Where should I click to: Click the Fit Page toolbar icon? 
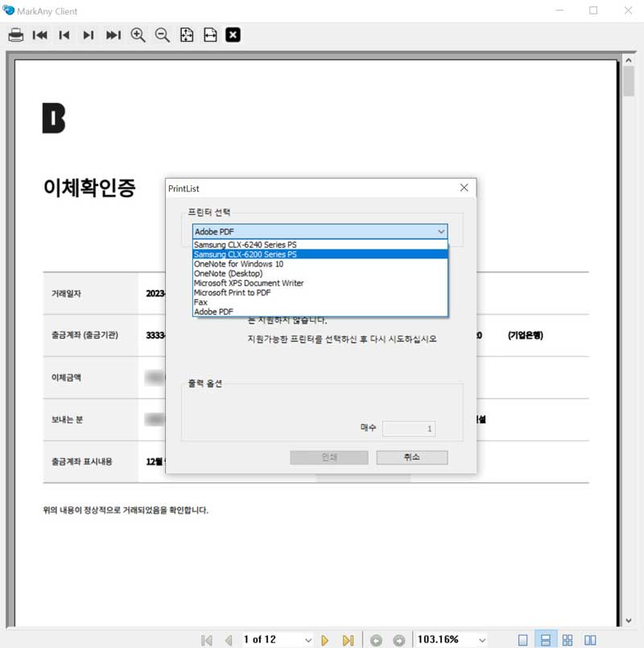186,35
